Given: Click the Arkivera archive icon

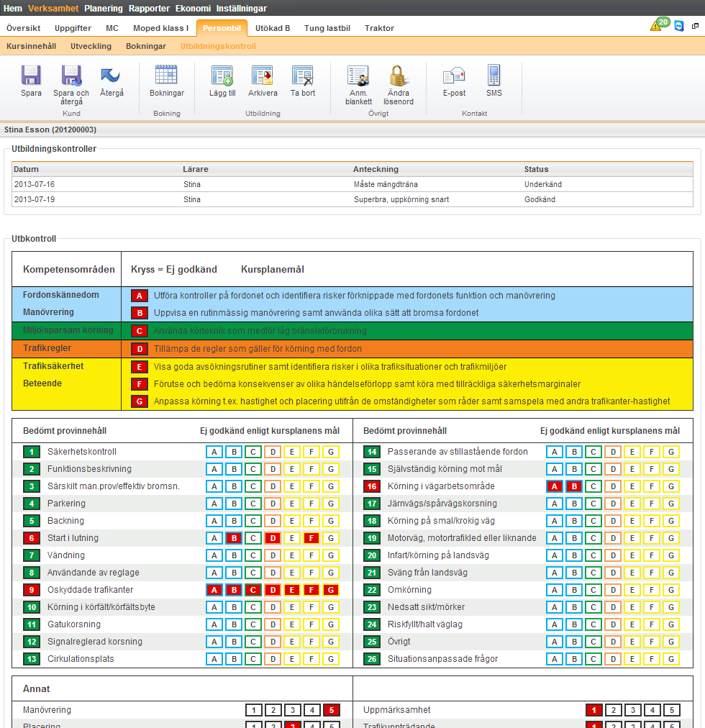Looking at the screenshot, I should pos(263,76).
